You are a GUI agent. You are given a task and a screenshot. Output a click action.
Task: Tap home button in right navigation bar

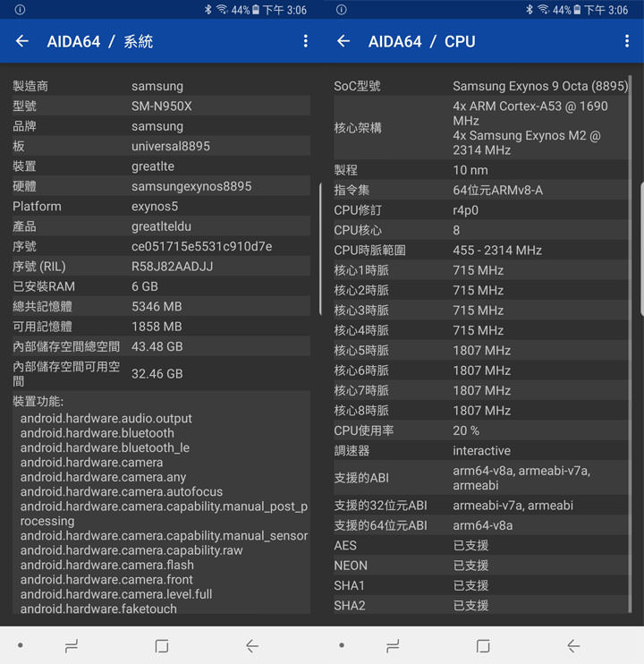click(x=483, y=646)
